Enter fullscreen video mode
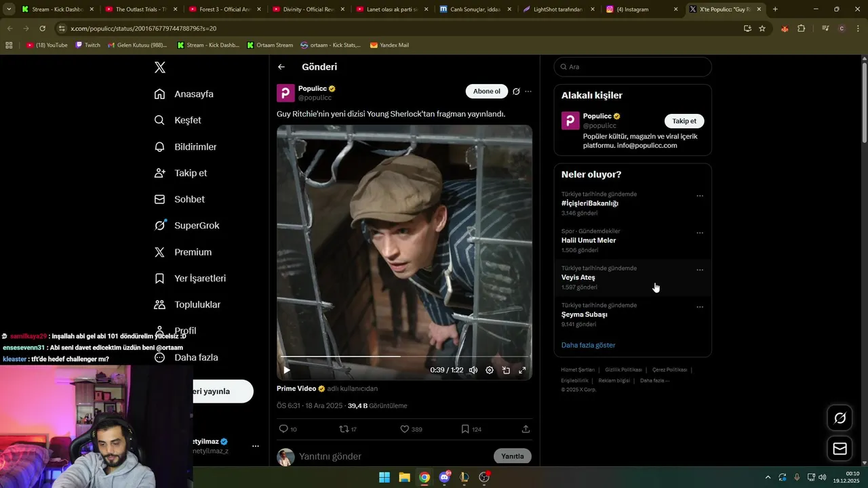The width and height of the screenshot is (868, 488). [522, 370]
